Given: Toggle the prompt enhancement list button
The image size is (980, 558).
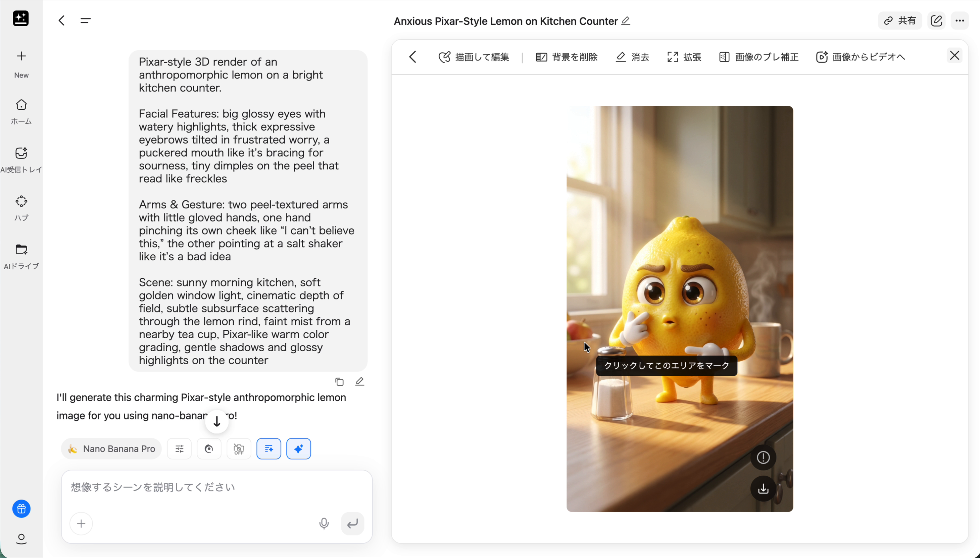Looking at the screenshot, I should click(x=269, y=449).
